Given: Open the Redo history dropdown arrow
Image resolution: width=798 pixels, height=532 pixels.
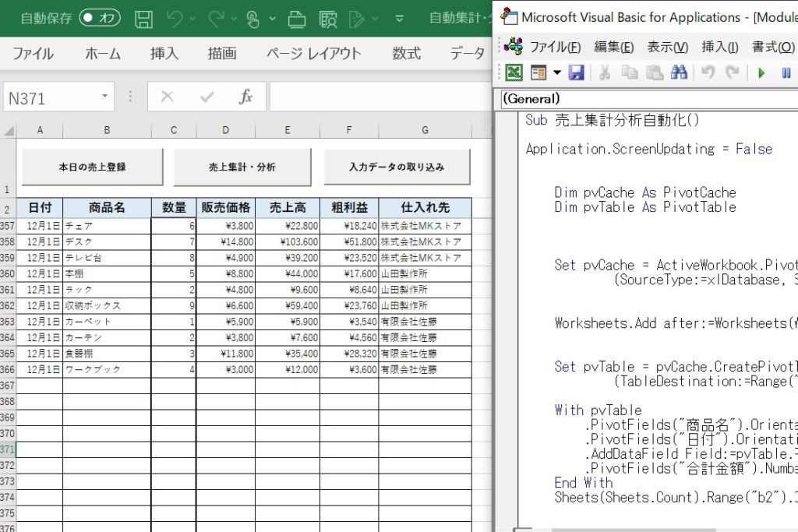Looking at the screenshot, I should [x=234, y=19].
